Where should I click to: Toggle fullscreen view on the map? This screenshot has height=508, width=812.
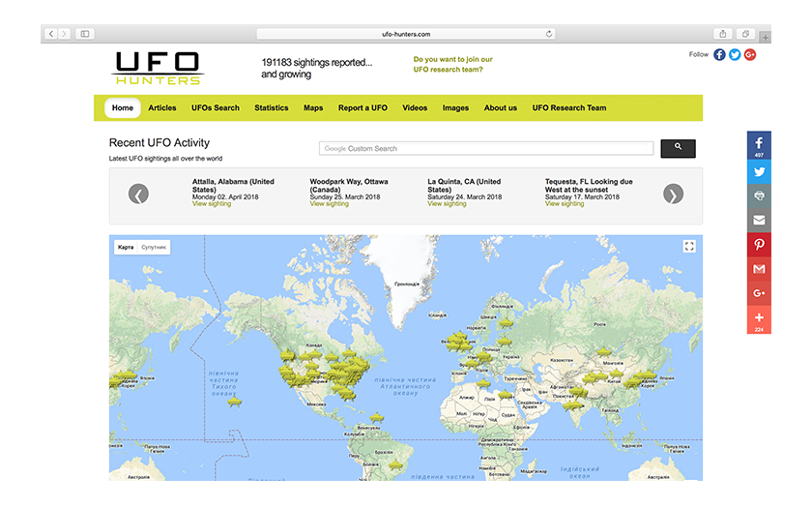point(689,247)
